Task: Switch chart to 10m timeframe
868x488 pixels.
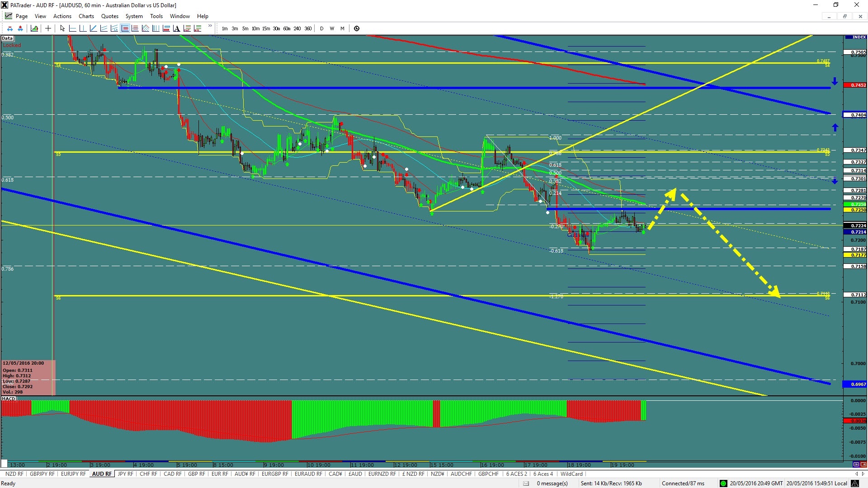Action: 255,28
